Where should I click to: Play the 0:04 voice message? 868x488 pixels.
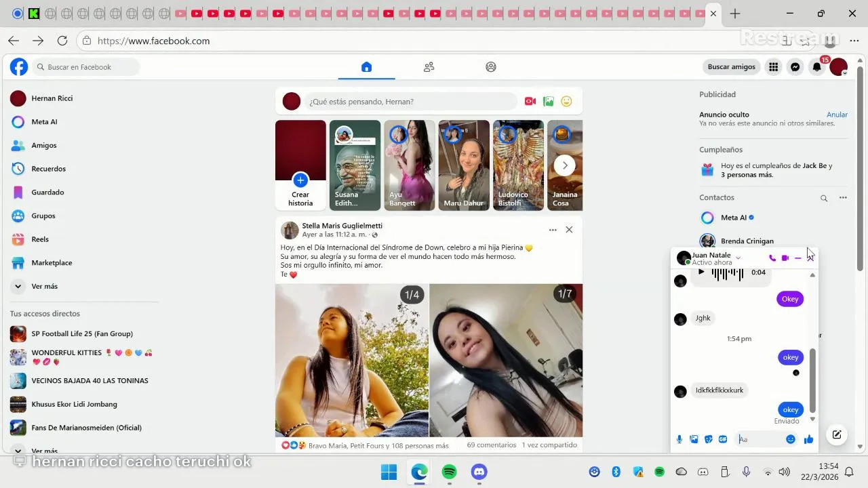coord(701,272)
